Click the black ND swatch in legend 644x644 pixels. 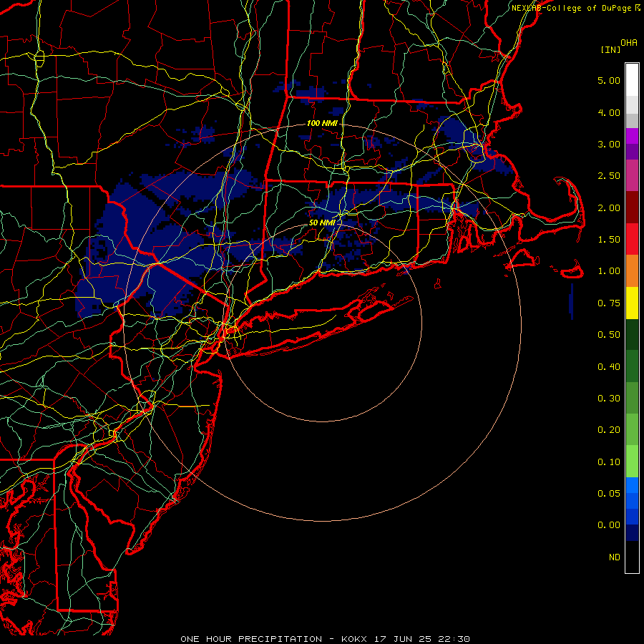tap(632, 557)
